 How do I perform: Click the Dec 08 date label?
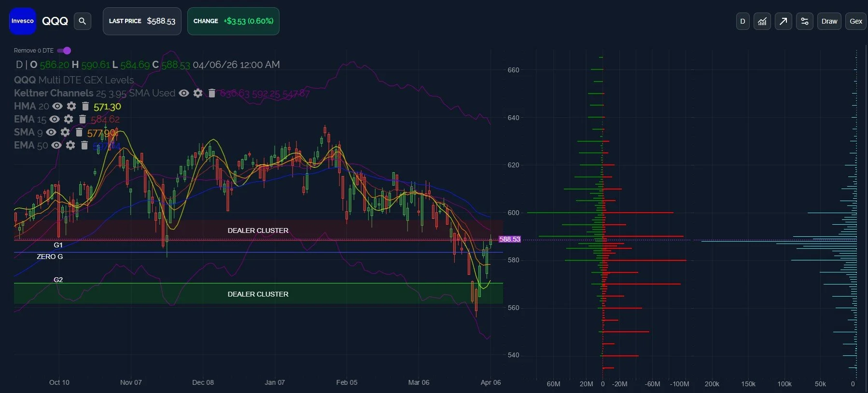coord(203,382)
